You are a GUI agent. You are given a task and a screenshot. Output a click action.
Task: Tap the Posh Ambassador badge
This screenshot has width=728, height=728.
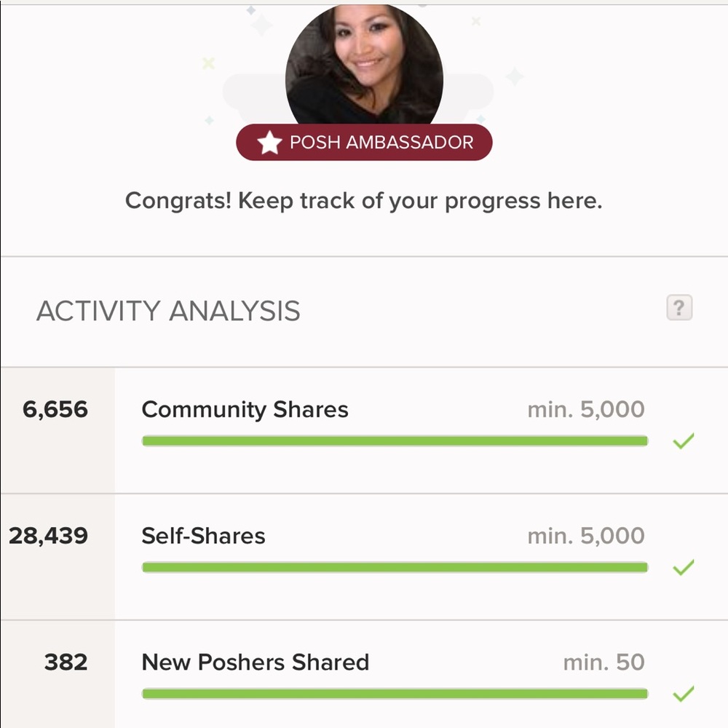coord(364,143)
